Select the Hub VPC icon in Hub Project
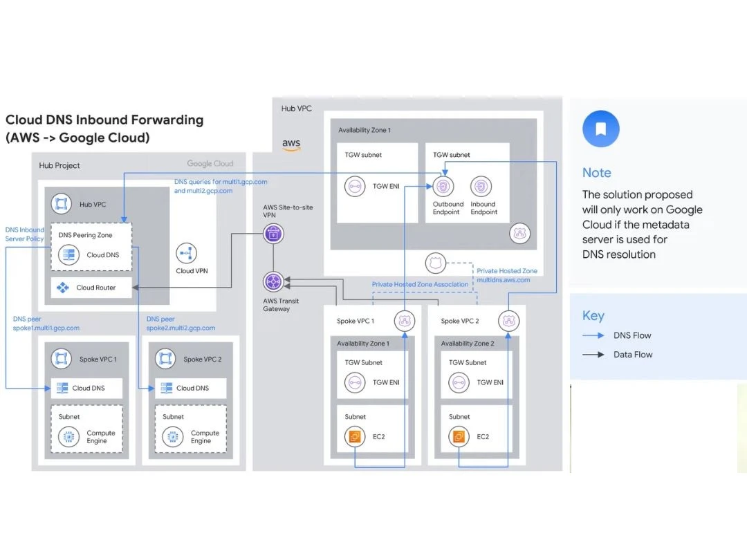Image resolution: width=747 pixels, height=560 pixels. (x=62, y=205)
